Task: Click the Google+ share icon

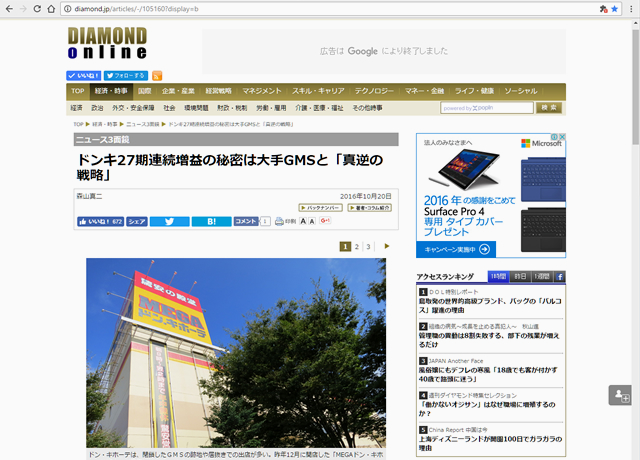Action: [x=326, y=221]
